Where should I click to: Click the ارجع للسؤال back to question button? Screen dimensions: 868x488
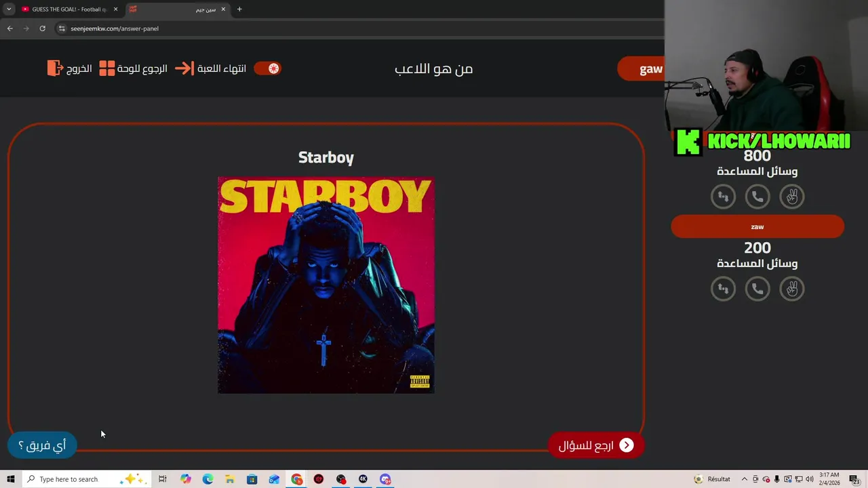click(595, 445)
